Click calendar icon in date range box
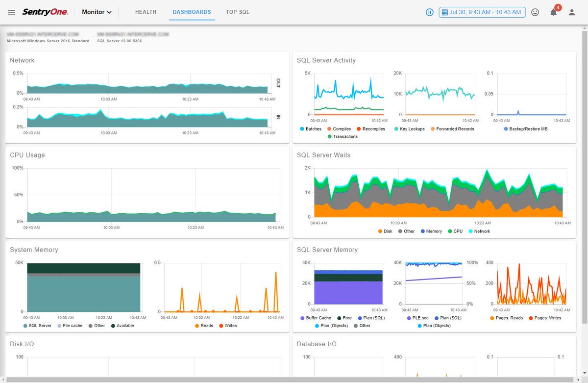 coord(445,12)
